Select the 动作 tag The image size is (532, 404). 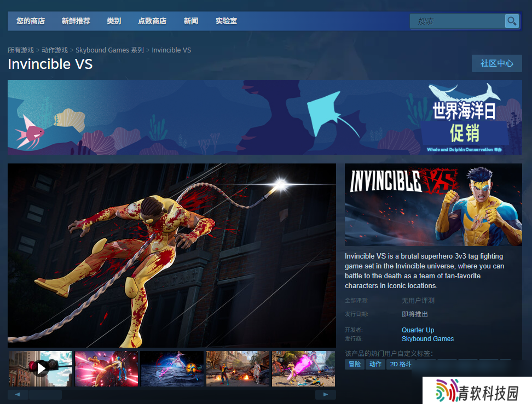[375, 364]
